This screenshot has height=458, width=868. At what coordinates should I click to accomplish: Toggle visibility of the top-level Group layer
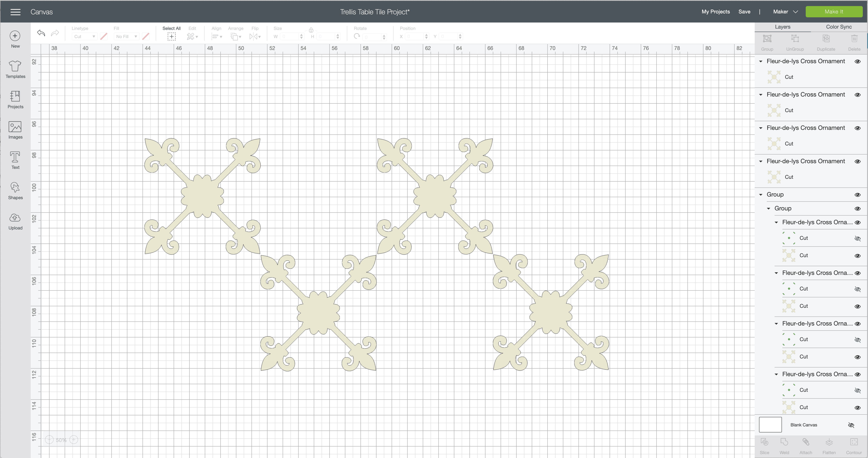point(858,195)
